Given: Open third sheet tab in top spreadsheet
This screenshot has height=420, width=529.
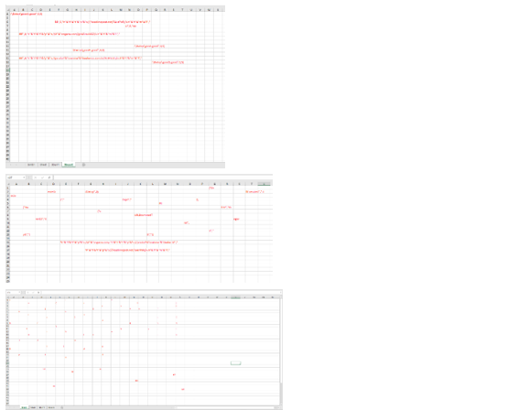Looking at the screenshot, I should coord(55,165).
